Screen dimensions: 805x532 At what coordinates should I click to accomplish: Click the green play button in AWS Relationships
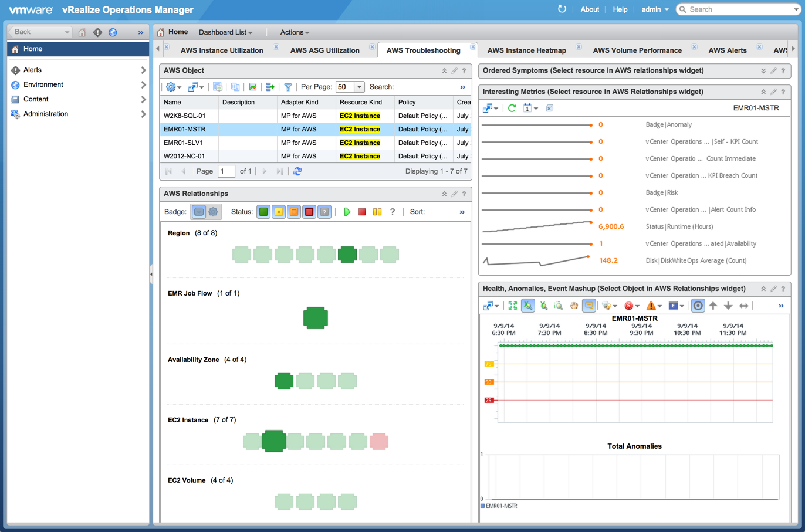coord(347,212)
